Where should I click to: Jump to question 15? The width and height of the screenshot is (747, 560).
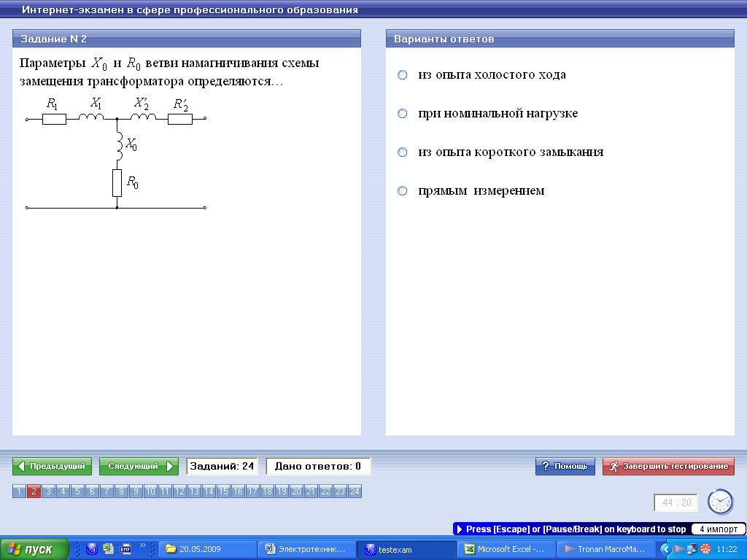pos(223,491)
